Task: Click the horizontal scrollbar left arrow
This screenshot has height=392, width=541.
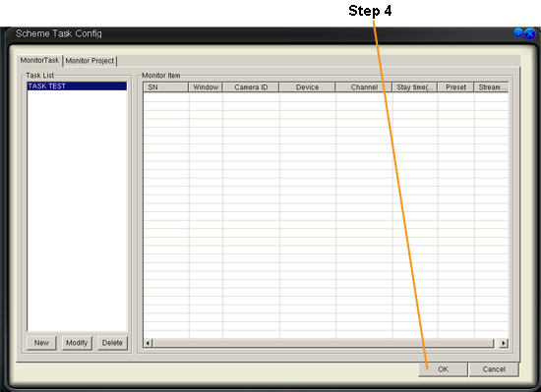Action: point(148,343)
